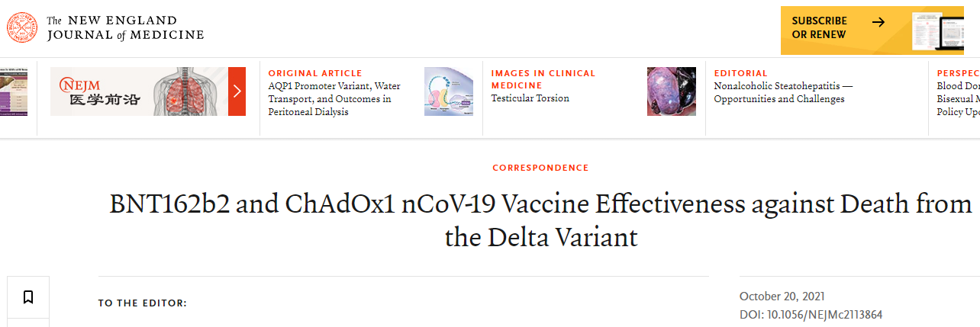Click the NEJM lungs banner image
Screen dimensions: 980x327
pyautogui.click(x=139, y=91)
